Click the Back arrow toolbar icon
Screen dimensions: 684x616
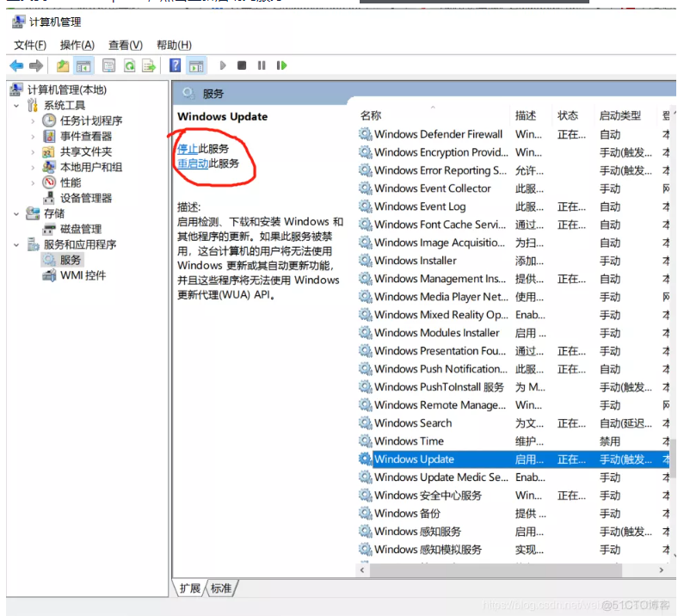click(x=16, y=66)
